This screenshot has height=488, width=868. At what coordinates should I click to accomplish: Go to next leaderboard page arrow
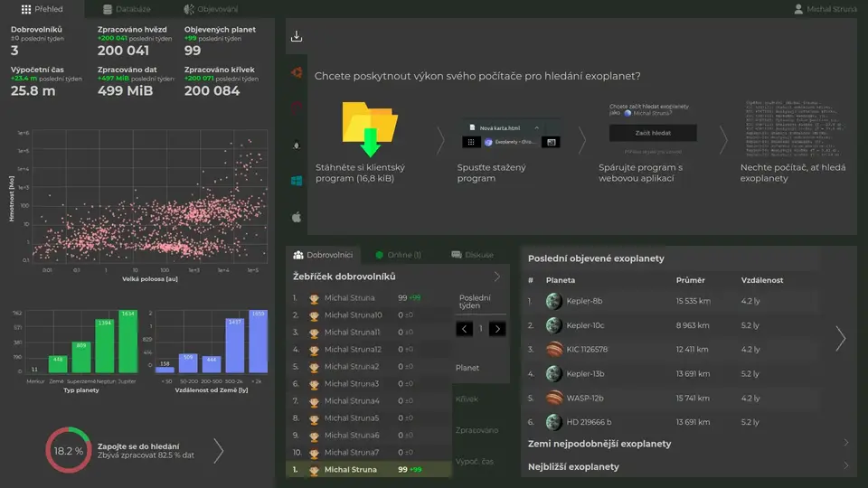pos(497,329)
